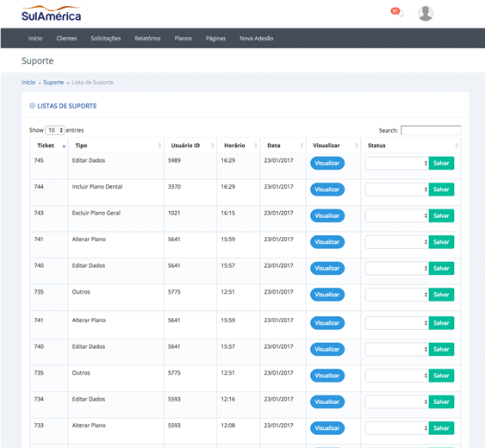Image resolution: width=485 pixels, height=448 pixels.
Task: Sort table by Ticket column arrow
Action: coord(64,146)
